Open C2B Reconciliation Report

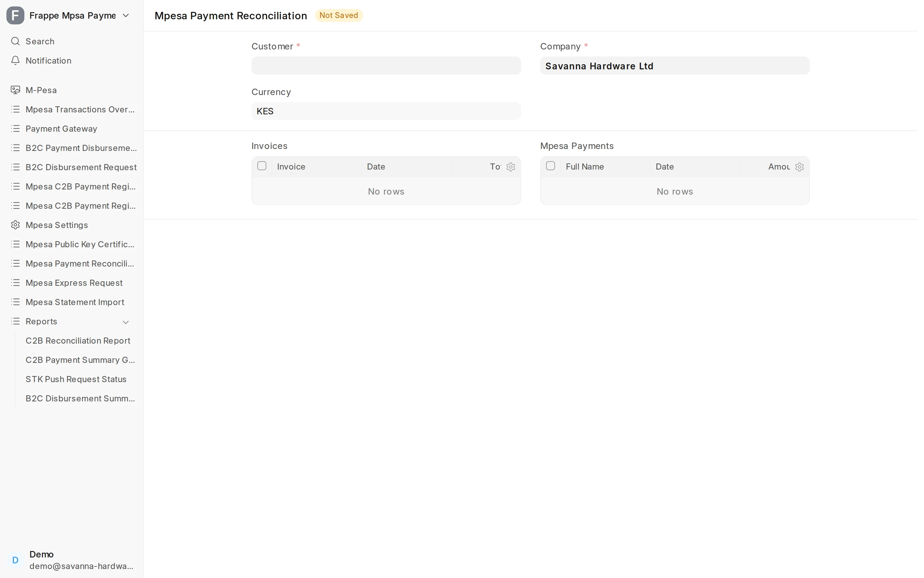[78, 341]
